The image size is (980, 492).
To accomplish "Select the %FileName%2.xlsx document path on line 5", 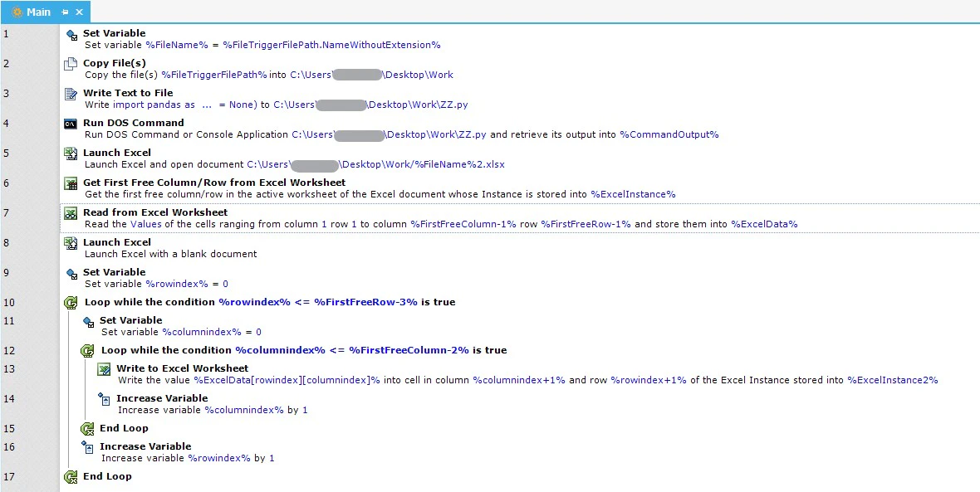I will tap(375, 165).
